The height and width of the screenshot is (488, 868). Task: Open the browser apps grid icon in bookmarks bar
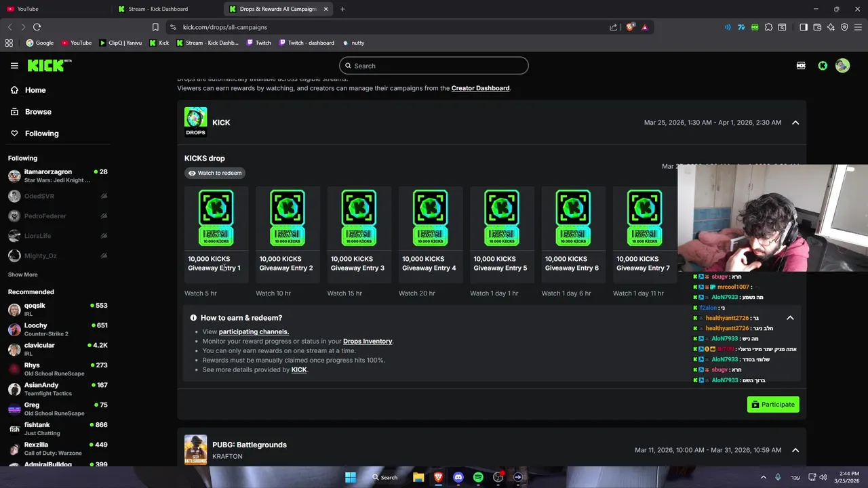pos(9,43)
